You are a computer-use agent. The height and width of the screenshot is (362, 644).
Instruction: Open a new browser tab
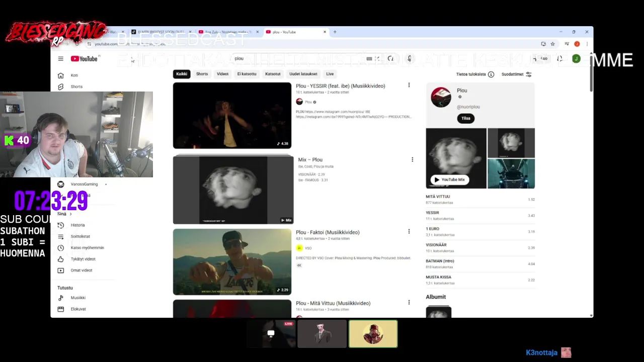tap(335, 32)
